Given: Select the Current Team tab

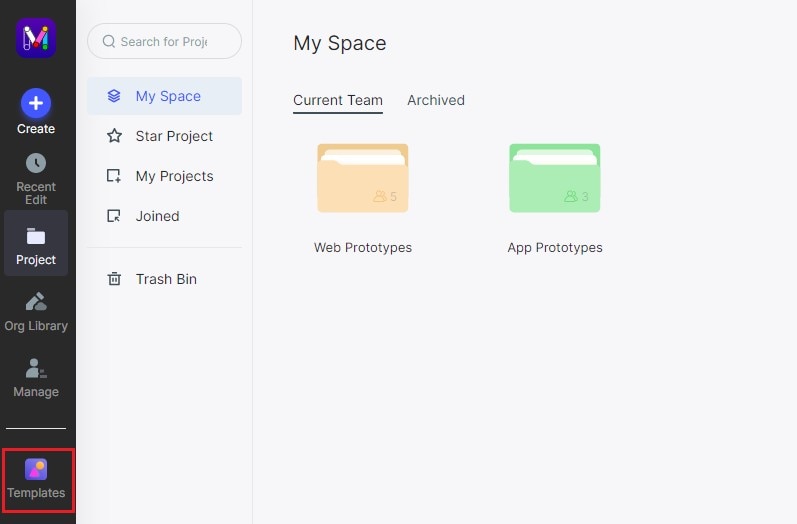Looking at the screenshot, I should 338,100.
